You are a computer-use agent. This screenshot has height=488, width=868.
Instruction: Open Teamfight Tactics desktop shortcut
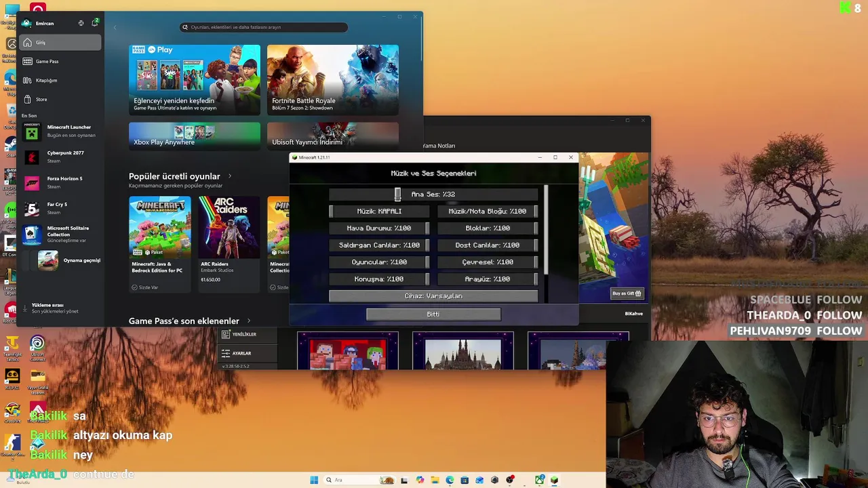pos(12,347)
